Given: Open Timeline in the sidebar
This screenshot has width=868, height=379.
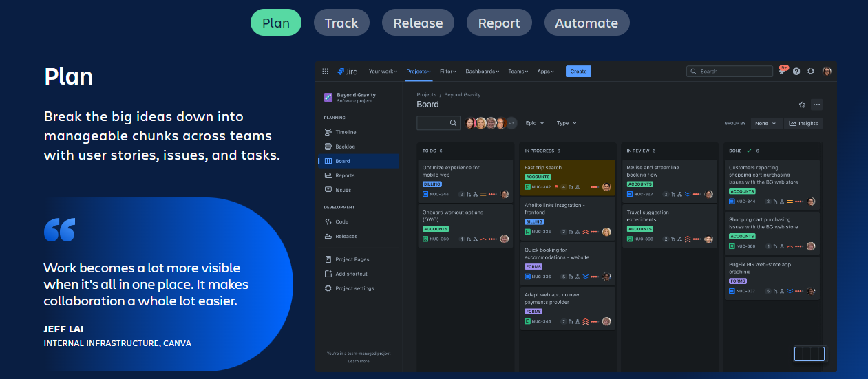Looking at the screenshot, I should click(x=359, y=132).
